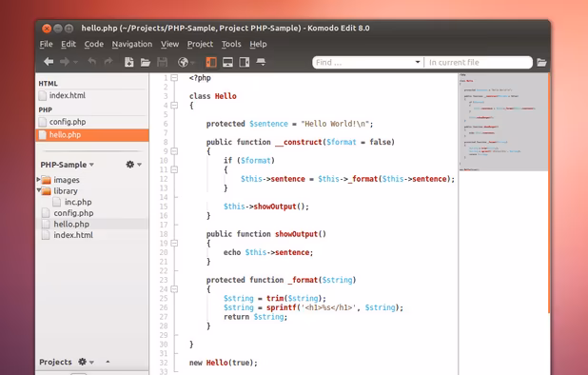Open the Find field history dropdown
This screenshot has height=375, width=588.
418,62
